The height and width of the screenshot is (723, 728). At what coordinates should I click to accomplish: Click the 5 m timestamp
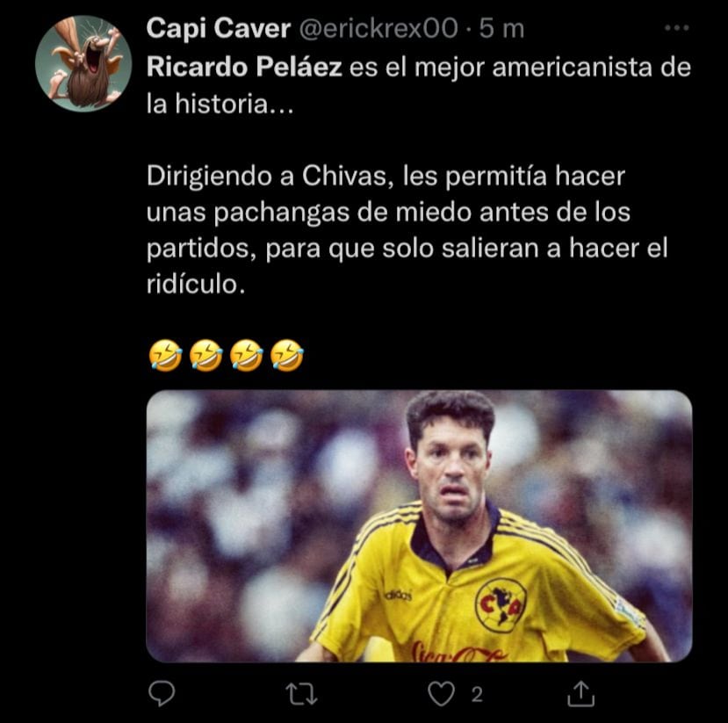click(x=501, y=28)
